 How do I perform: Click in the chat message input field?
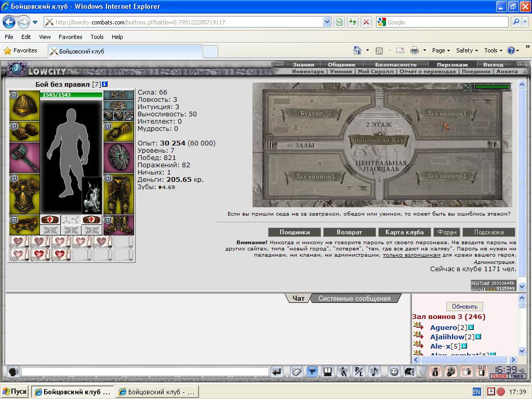click(x=145, y=372)
